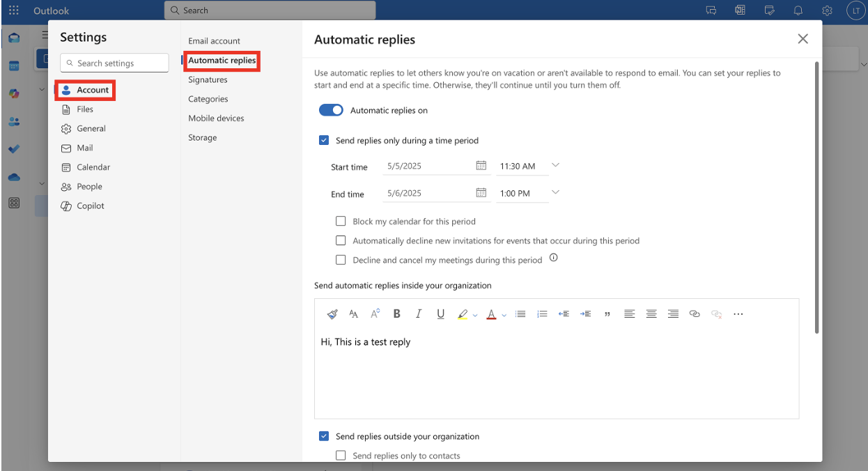Apply the red font color
Image resolution: width=868 pixels, height=471 pixels.
[x=491, y=314]
